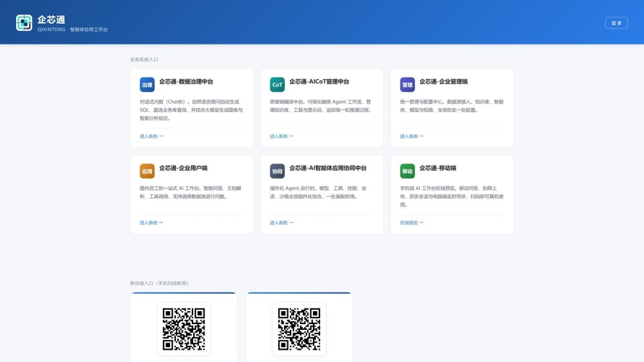
Task: Click the 企芯通-企业管理端 title
Action: (x=443, y=82)
